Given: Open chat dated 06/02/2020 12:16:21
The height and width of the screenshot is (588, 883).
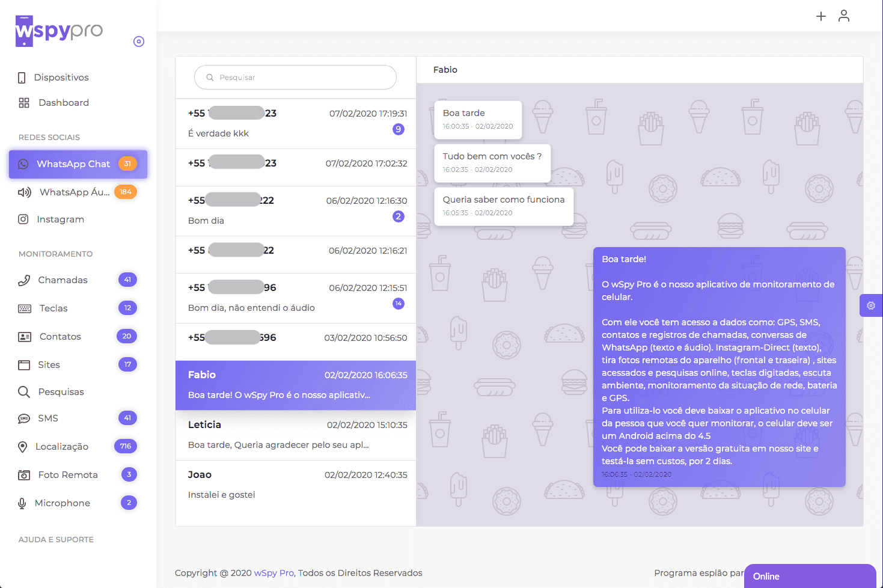Looking at the screenshot, I should click(x=296, y=255).
